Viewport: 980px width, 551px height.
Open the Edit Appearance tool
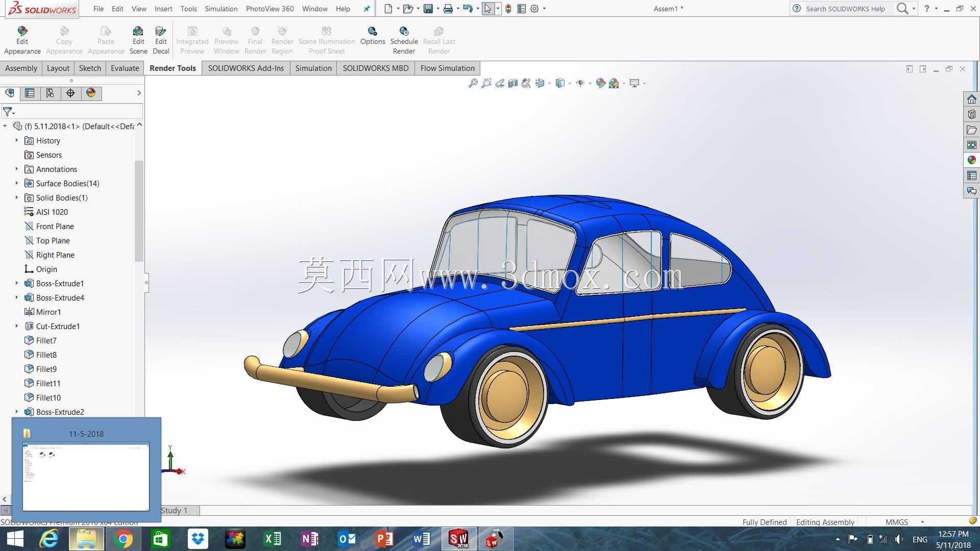pos(22,41)
